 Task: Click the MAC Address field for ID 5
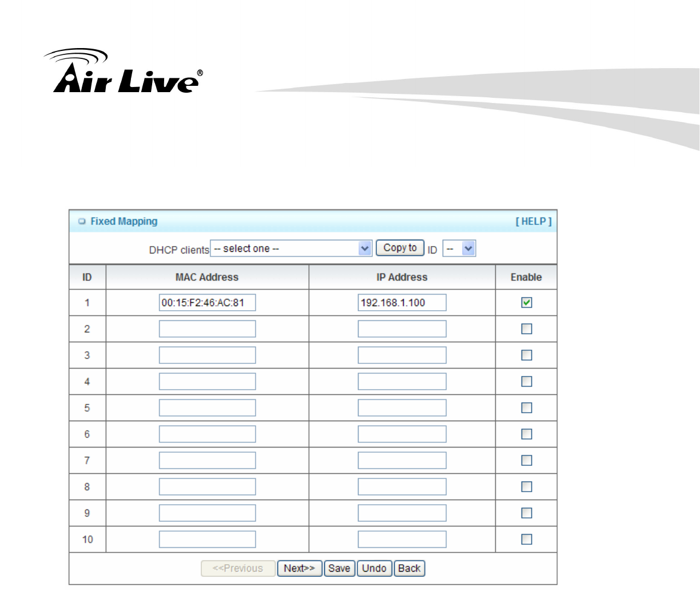207,408
